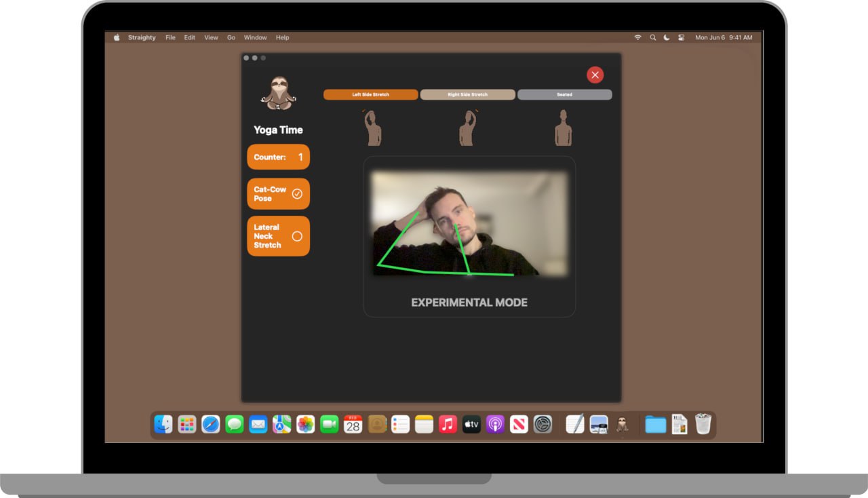Start FaceTime from the Dock

coord(330,425)
